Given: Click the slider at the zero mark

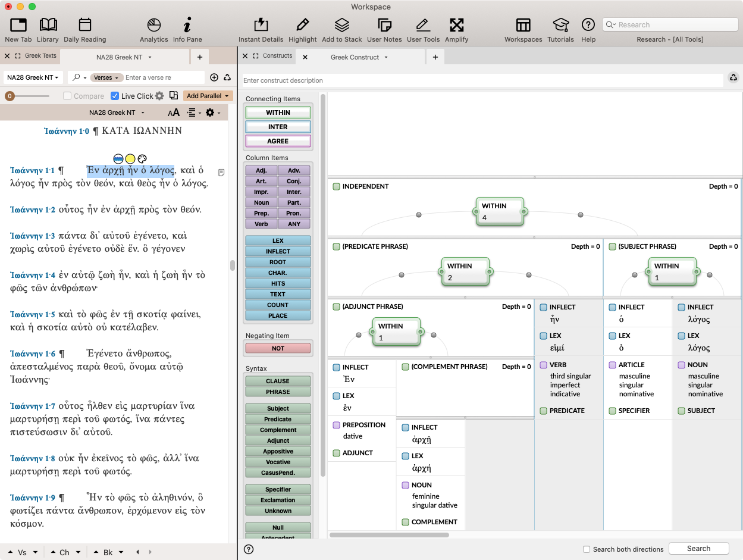Looking at the screenshot, I should [x=10, y=96].
